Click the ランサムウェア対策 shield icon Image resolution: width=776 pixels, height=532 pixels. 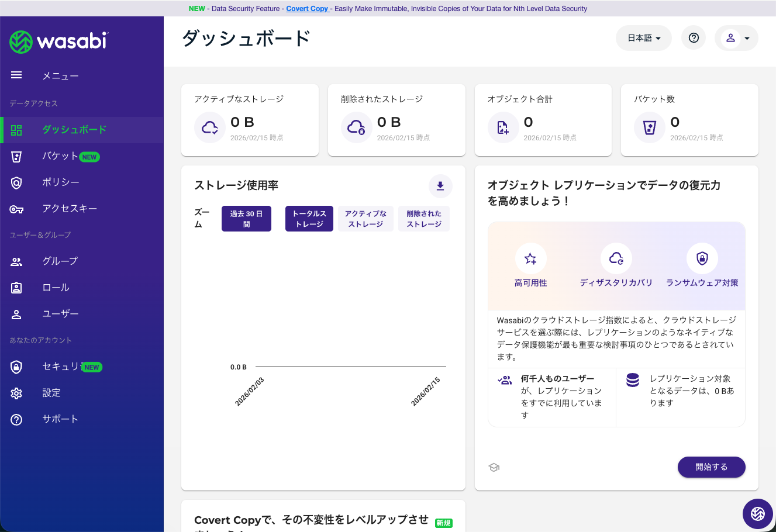[702, 258]
